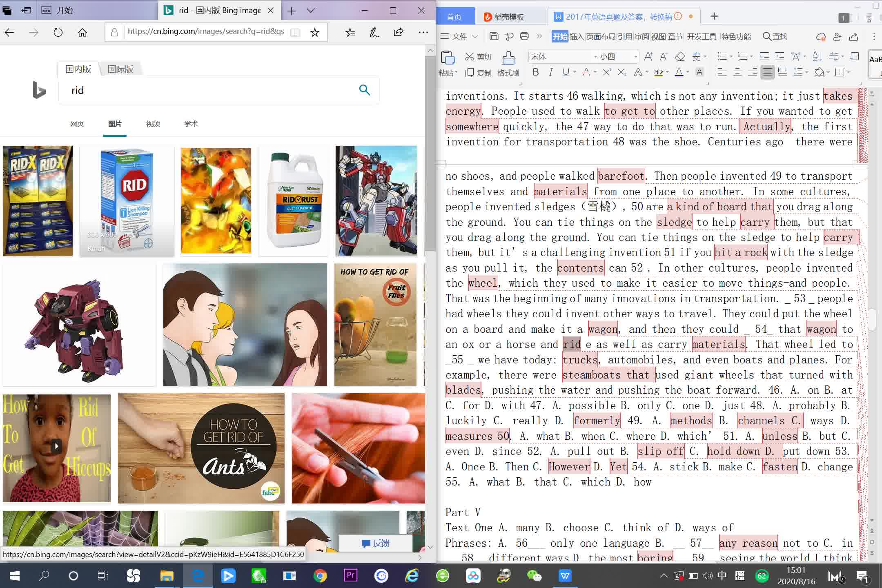The image size is (882, 588).
Task: Select the 国际版 Bing version
Action: [x=120, y=69]
